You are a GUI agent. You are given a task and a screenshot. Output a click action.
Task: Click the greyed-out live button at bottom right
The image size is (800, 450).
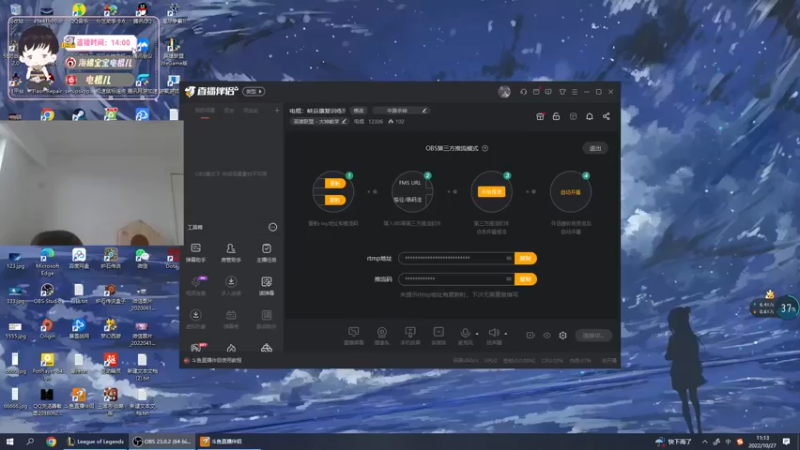[x=593, y=335]
